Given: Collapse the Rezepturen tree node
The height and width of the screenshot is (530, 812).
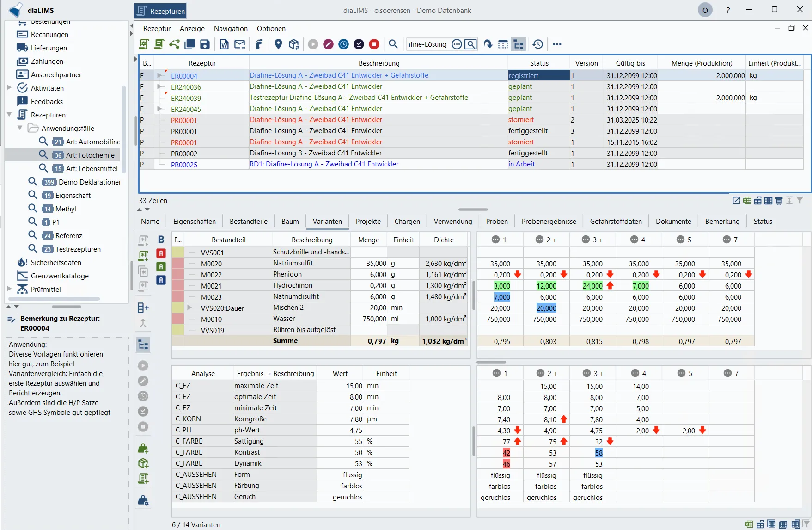Looking at the screenshot, I should click(9, 115).
